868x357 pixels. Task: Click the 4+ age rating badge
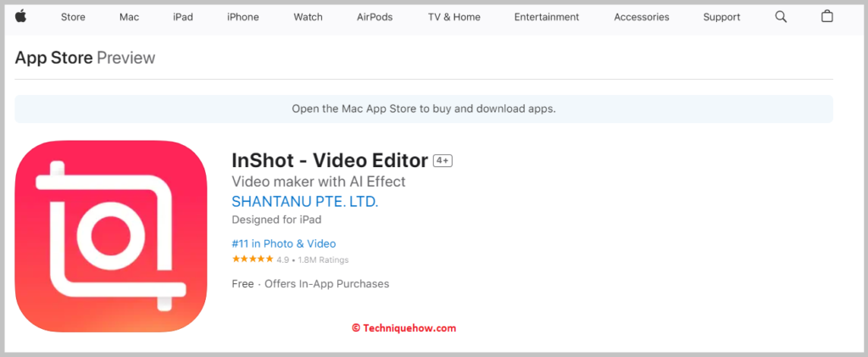442,160
